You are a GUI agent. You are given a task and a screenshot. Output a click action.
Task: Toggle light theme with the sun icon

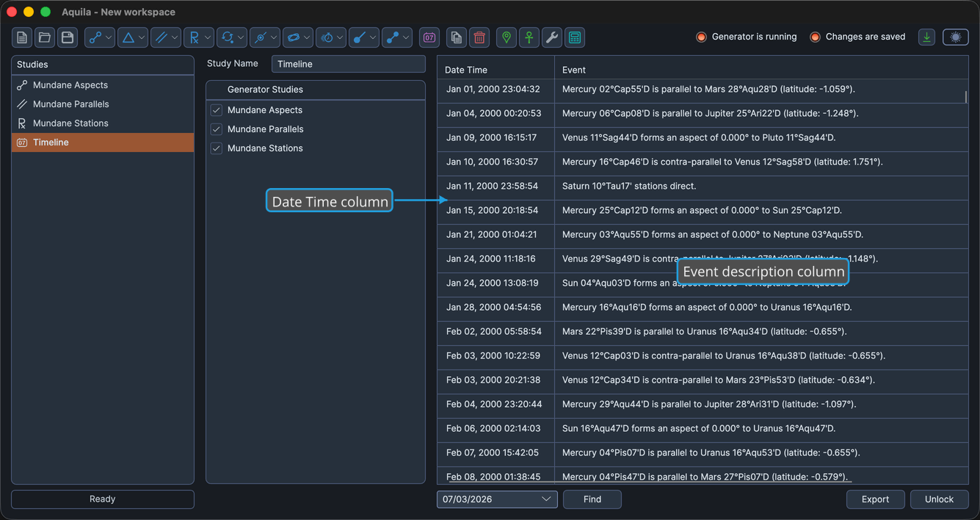tap(956, 37)
